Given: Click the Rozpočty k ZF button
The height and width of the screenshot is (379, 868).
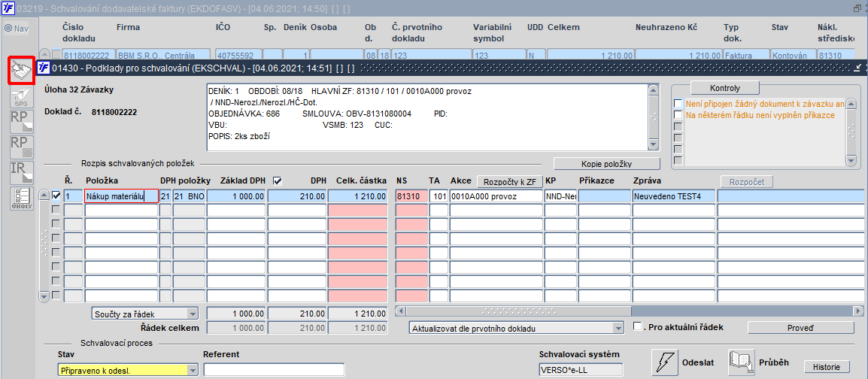Looking at the screenshot, I should click(508, 181).
